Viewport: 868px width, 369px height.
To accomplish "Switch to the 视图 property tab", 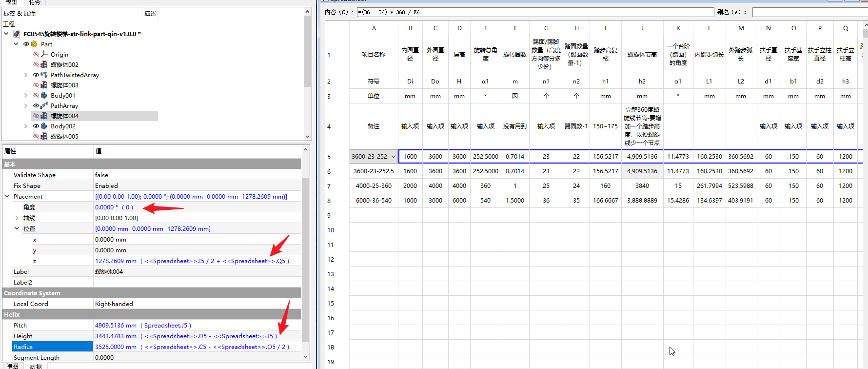I will click(x=12, y=366).
